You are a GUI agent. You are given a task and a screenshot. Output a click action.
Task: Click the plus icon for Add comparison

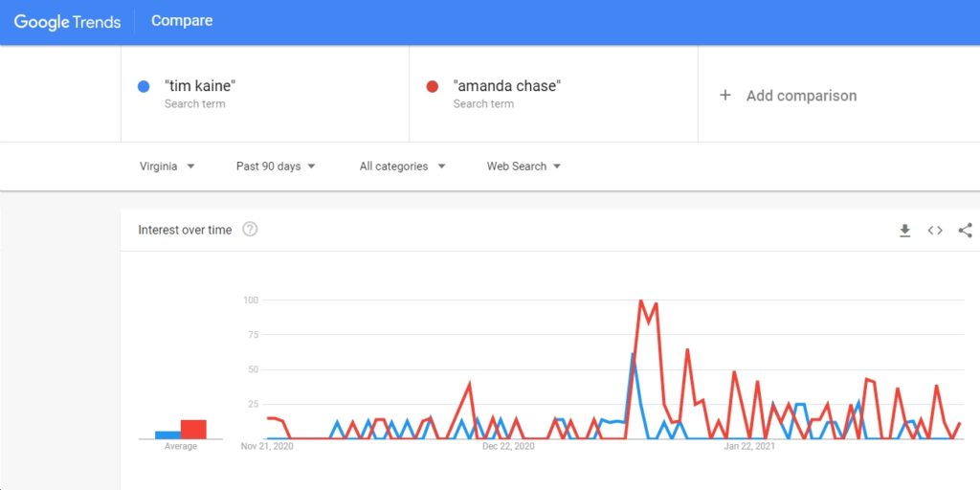tap(725, 95)
